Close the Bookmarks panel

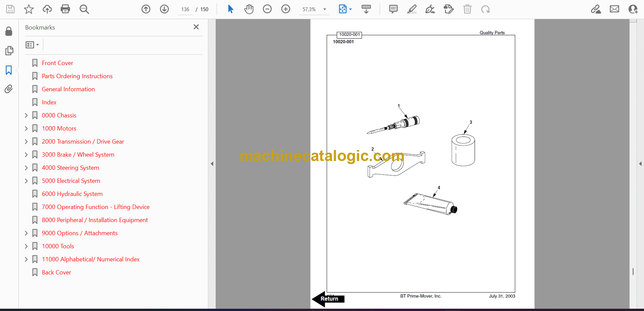[196, 27]
